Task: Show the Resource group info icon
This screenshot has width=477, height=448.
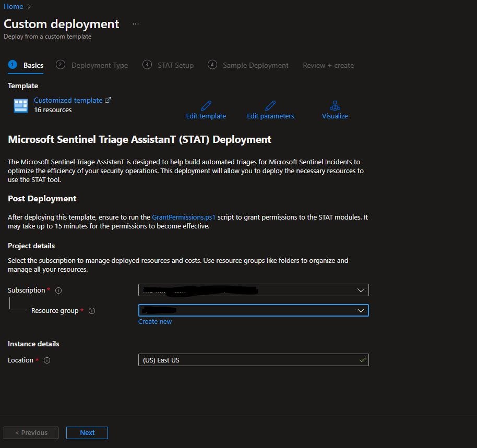Action: (x=91, y=311)
